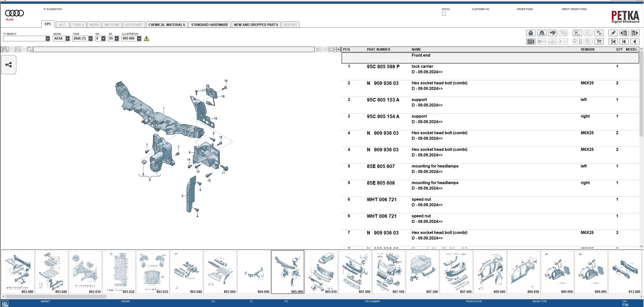The width and height of the screenshot is (644, 307).
Task: Click the Print icon in the toolbar
Action: click(531, 33)
